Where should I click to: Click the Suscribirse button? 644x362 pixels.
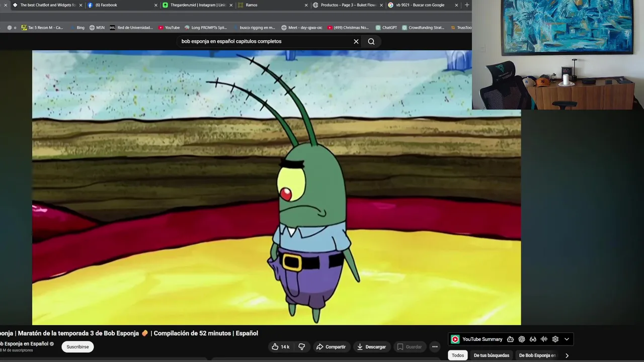(77, 347)
